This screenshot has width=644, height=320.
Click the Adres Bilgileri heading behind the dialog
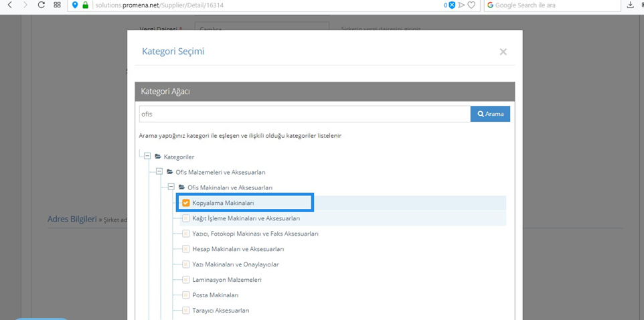(72, 218)
